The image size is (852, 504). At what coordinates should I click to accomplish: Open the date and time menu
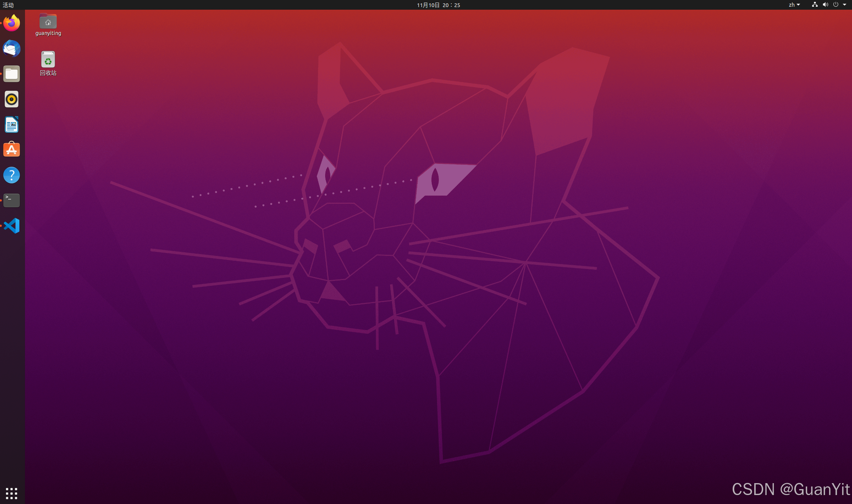click(438, 5)
